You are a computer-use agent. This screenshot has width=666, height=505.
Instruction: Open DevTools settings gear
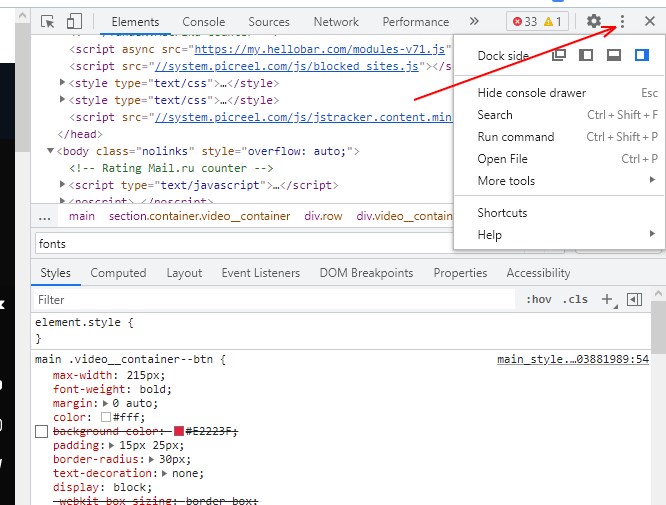(x=594, y=21)
